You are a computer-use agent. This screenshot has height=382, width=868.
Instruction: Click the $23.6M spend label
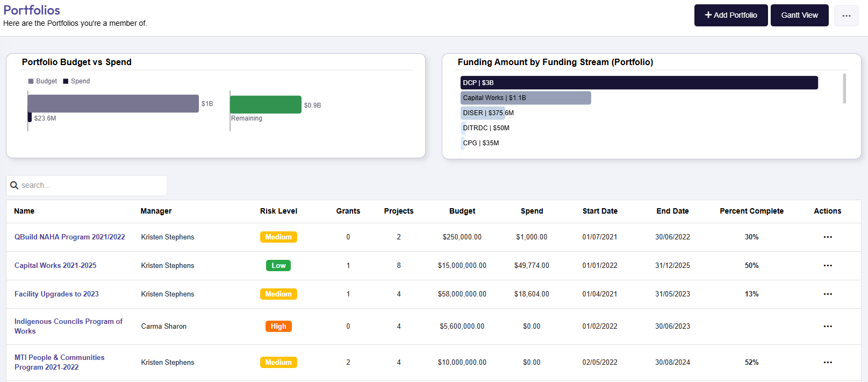(x=45, y=118)
